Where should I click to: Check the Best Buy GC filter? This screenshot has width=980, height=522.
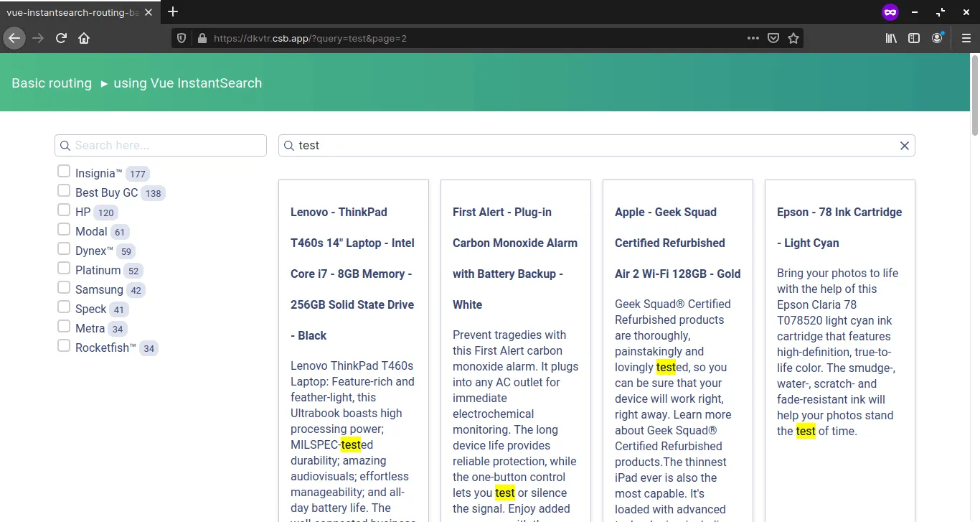point(64,190)
